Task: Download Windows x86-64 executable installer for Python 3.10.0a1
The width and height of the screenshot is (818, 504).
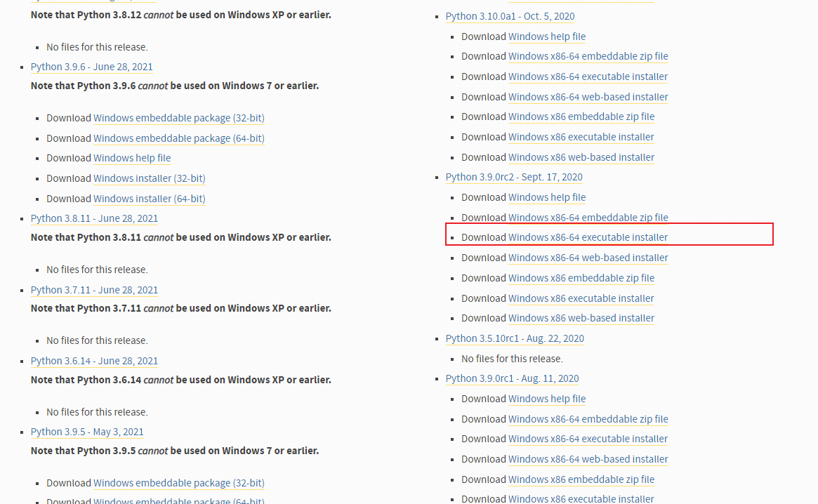Action: point(588,77)
